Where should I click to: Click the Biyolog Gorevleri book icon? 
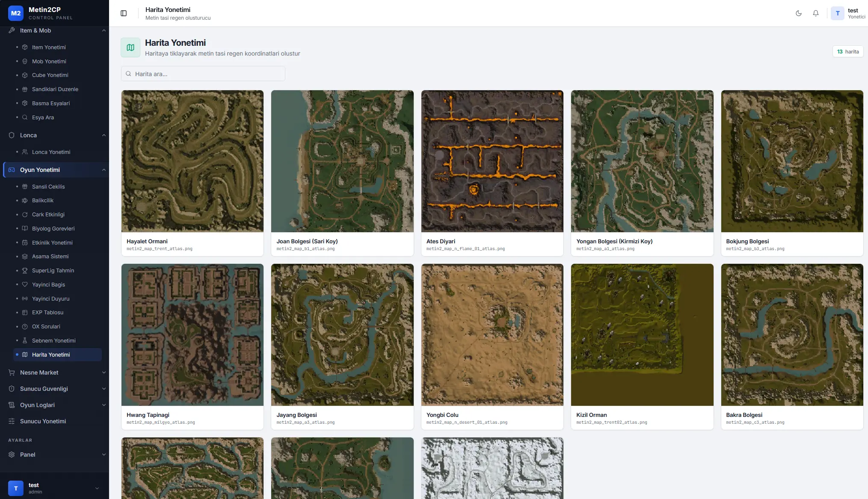click(x=25, y=228)
